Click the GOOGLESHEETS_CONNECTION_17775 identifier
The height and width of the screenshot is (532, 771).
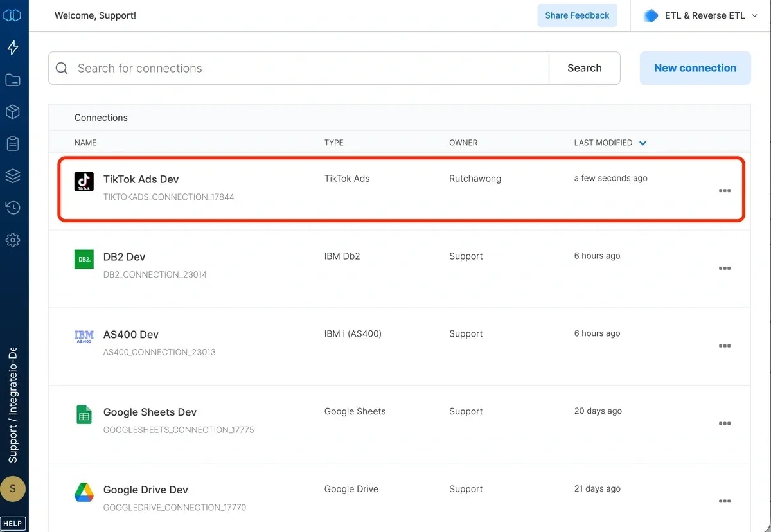click(x=179, y=430)
